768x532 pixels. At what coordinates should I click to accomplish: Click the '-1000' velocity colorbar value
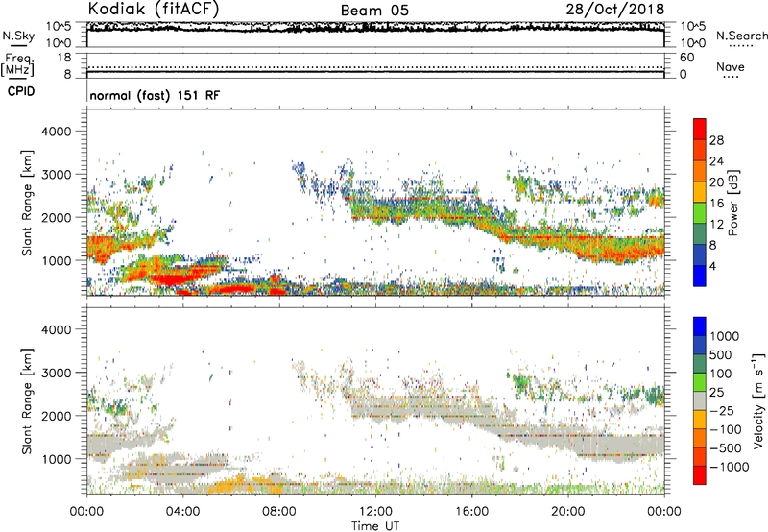[x=729, y=467]
